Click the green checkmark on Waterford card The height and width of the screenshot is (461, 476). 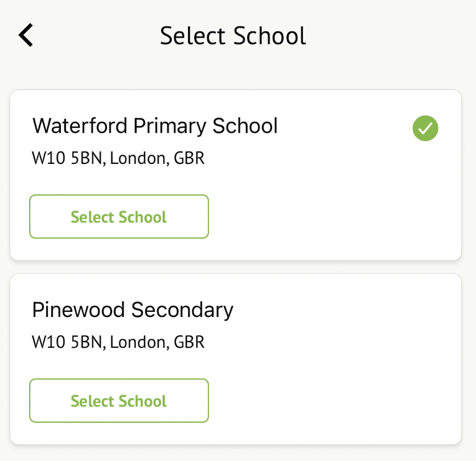(425, 129)
